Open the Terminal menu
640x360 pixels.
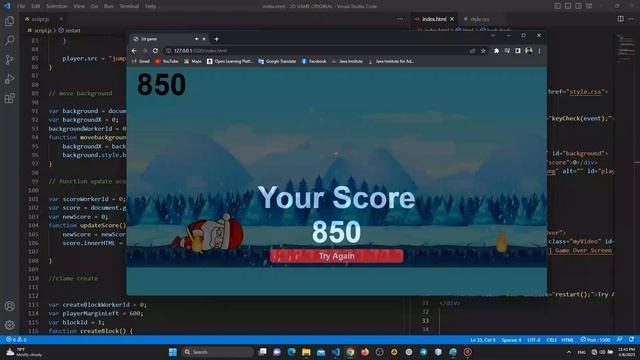click(129, 6)
